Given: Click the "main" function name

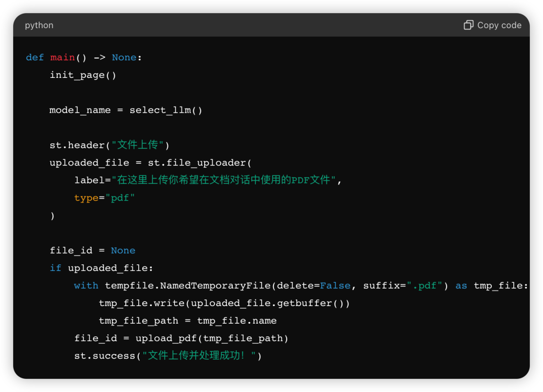Looking at the screenshot, I should coord(62,57).
